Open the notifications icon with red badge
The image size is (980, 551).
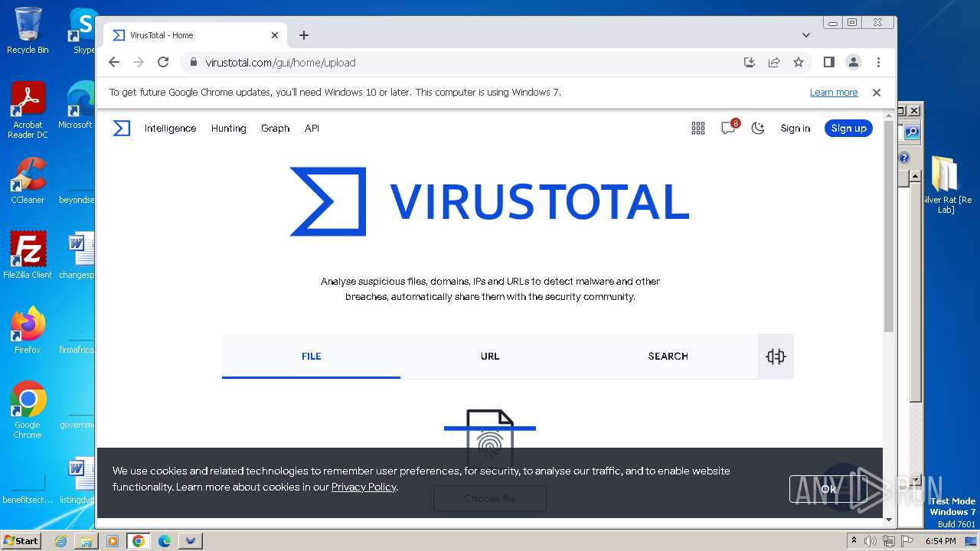click(x=730, y=127)
